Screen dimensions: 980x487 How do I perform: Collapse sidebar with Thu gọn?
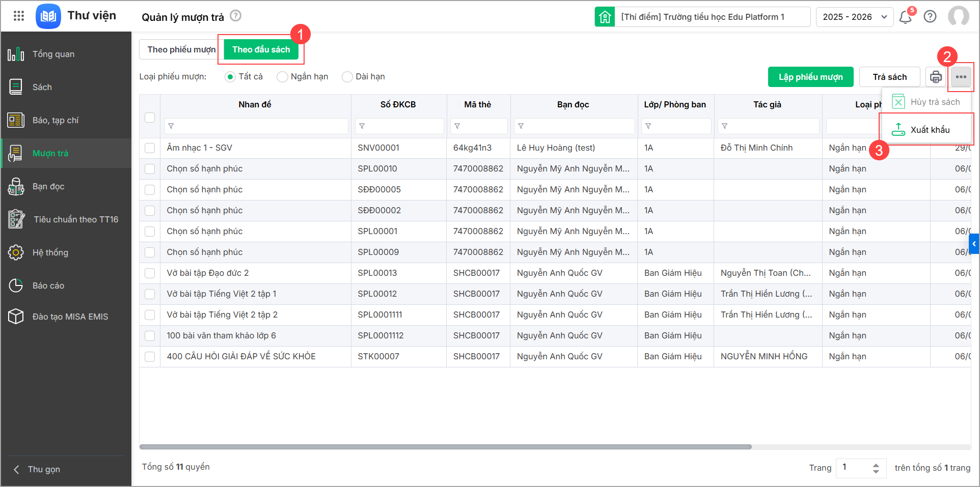pyautogui.click(x=37, y=469)
